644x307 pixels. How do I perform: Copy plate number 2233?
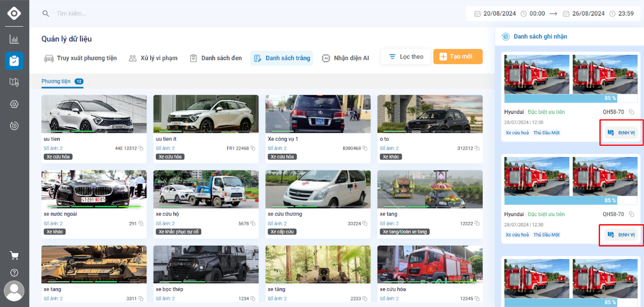point(365,299)
